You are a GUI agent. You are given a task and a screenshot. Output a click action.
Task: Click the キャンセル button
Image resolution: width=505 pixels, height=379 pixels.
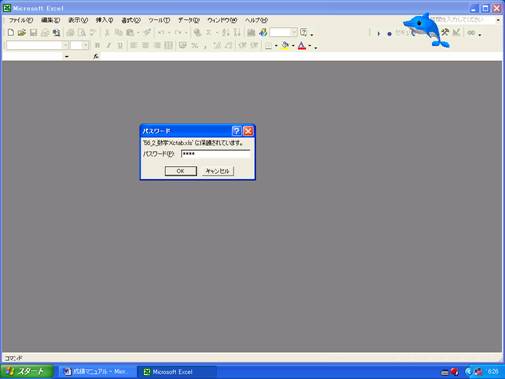click(218, 171)
